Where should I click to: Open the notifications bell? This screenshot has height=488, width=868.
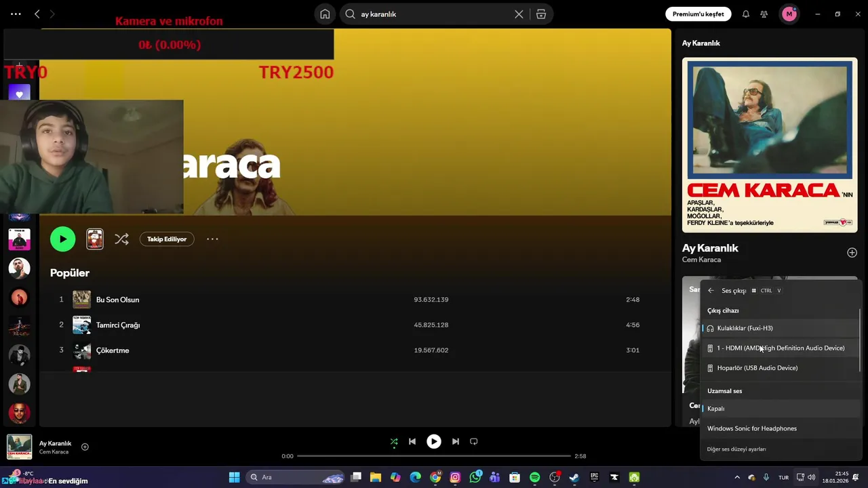pyautogui.click(x=746, y=14)
